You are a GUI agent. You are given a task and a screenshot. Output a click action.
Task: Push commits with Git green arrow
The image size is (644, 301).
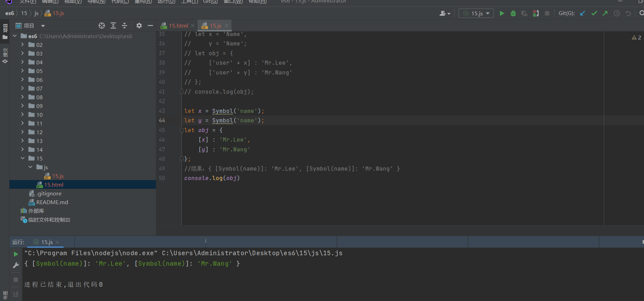(605, 13)
